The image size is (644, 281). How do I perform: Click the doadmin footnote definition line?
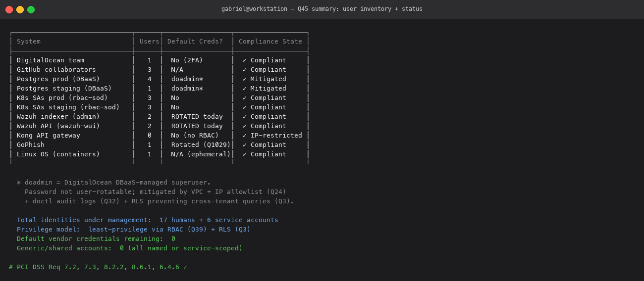coord(114,183)
